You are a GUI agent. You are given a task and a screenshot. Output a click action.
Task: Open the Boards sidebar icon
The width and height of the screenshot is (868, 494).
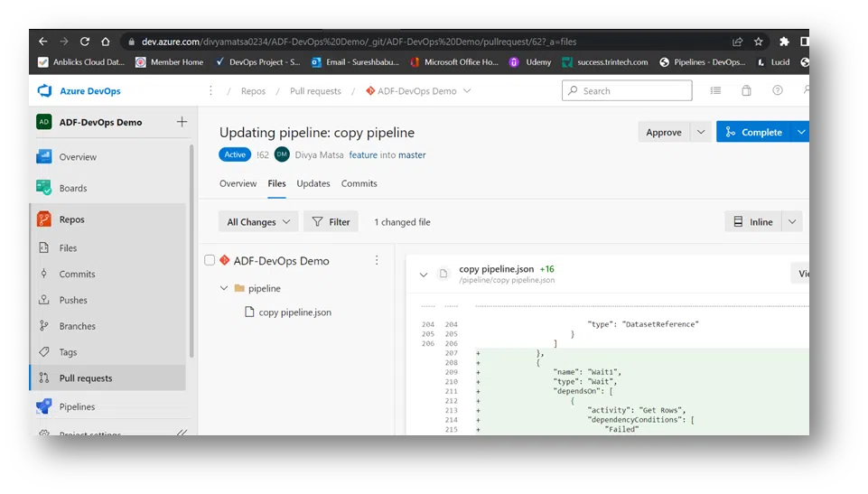pos(44,188)
